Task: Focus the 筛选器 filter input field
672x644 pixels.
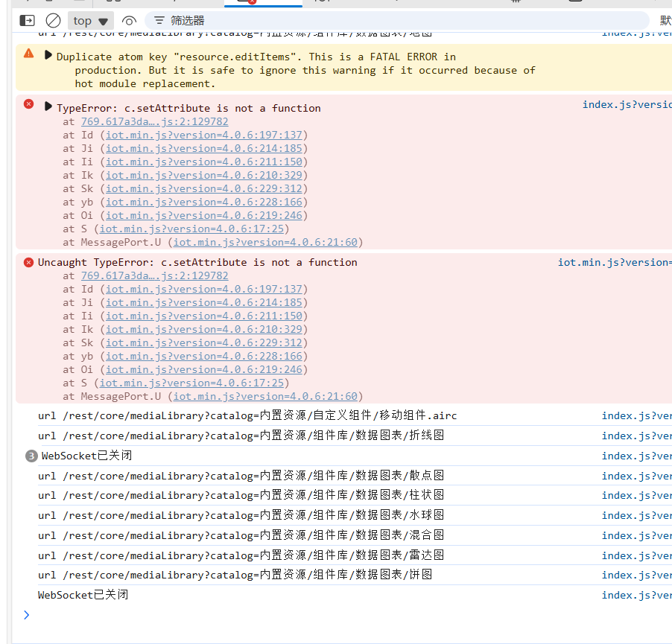Action: pos(396,21)
